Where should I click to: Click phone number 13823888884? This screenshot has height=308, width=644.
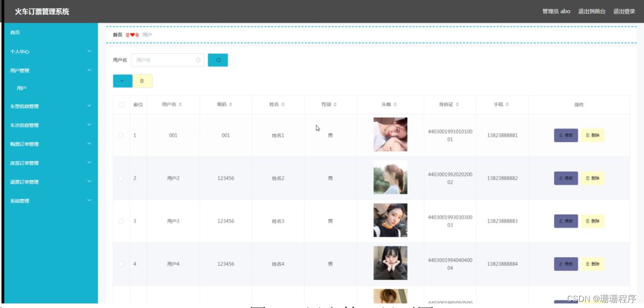click(x=502, y=264)
